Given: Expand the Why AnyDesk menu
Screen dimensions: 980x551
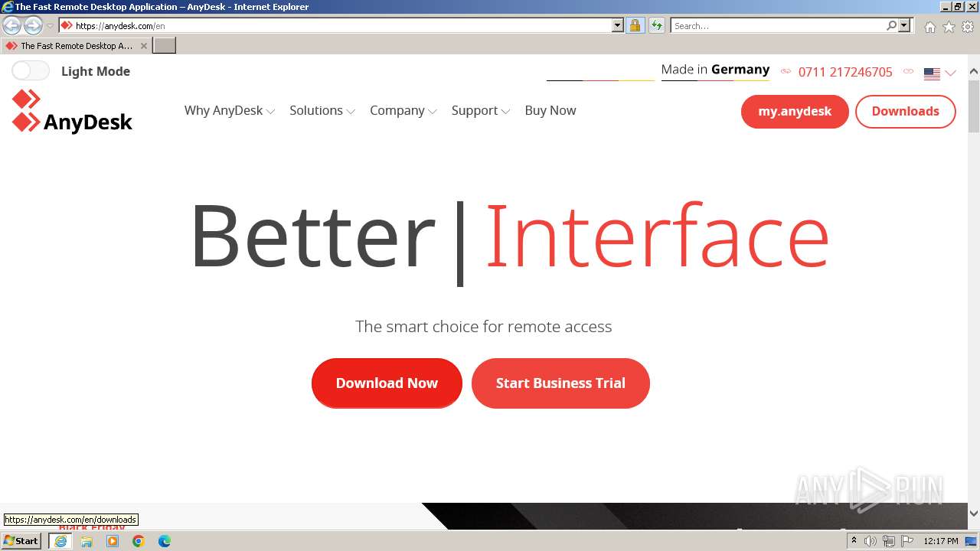Looking at the screenshot, I should [229, 110].
